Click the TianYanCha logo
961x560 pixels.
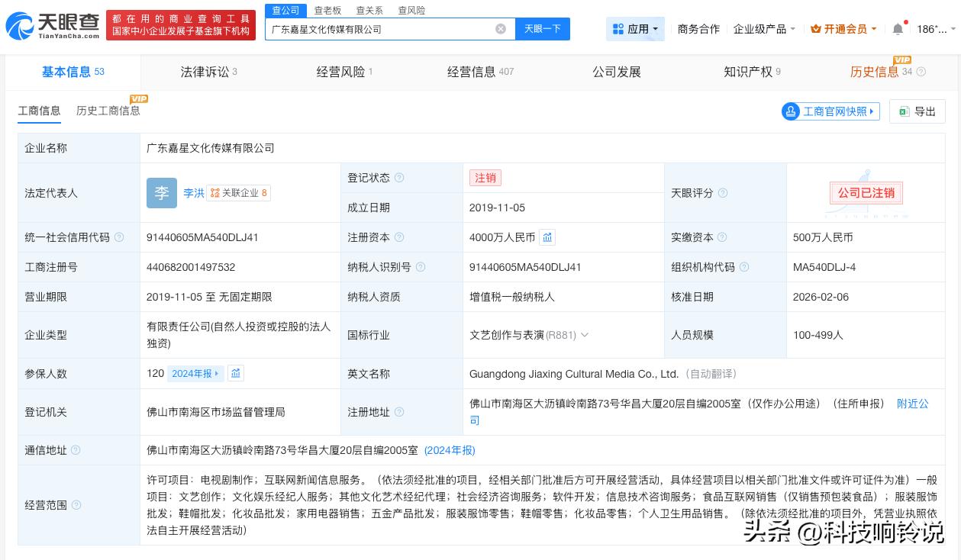(x=53, y=27)
